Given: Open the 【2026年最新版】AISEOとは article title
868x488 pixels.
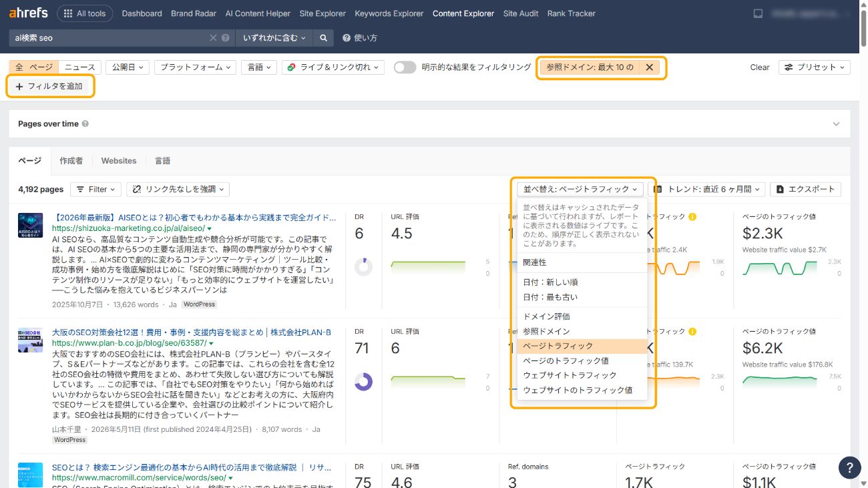Looking at the screenshot, I should coord(195,218).
